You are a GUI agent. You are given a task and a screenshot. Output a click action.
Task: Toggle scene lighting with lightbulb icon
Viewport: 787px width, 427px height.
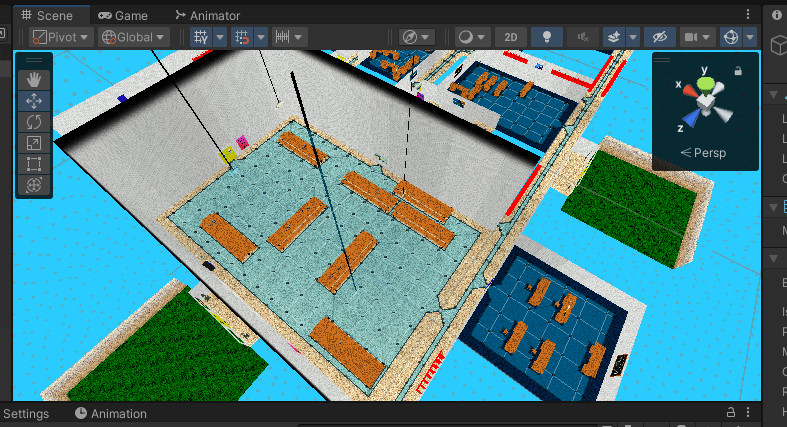(x=547, y=37)
